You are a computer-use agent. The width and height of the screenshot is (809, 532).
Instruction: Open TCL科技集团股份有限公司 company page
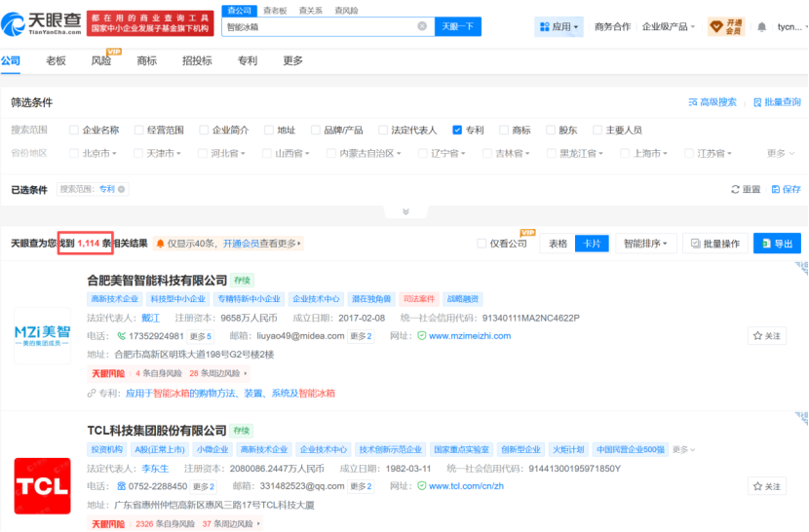pos(157,431)
